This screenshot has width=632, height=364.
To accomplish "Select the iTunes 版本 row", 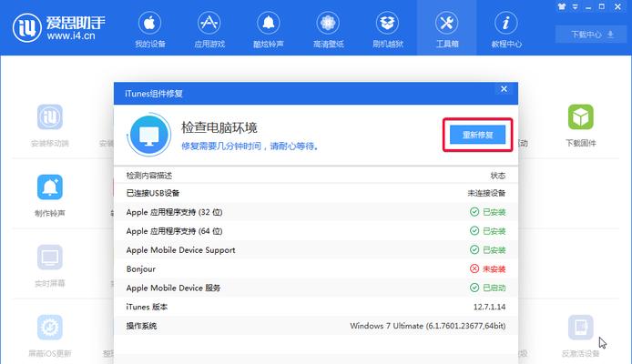I will 316,307.
